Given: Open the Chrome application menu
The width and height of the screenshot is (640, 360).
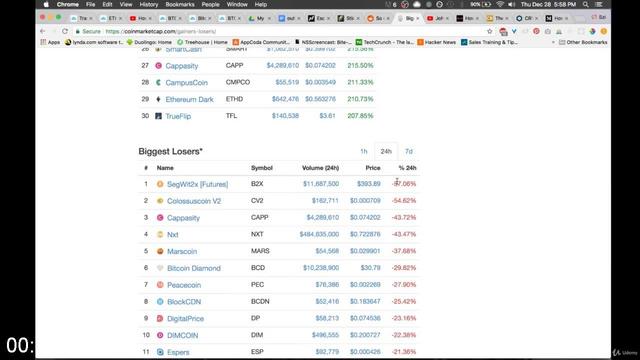Looking at the screenshot, I should (x=68, y=4).
